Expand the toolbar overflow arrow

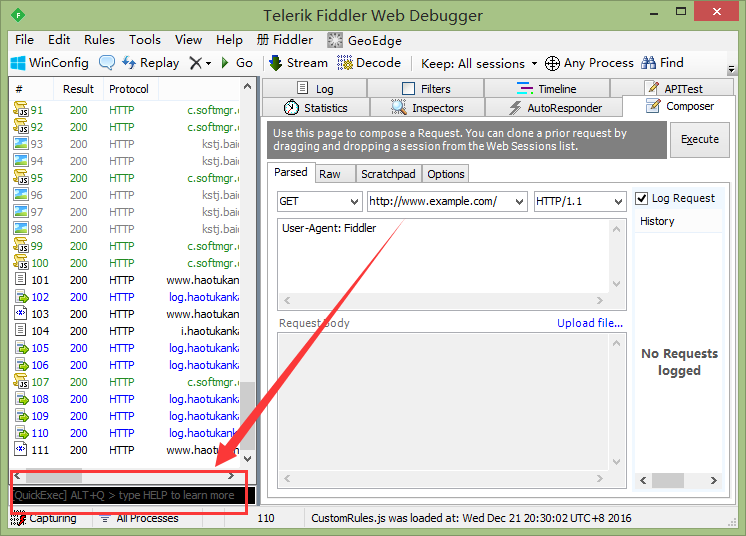click(732, 69)
